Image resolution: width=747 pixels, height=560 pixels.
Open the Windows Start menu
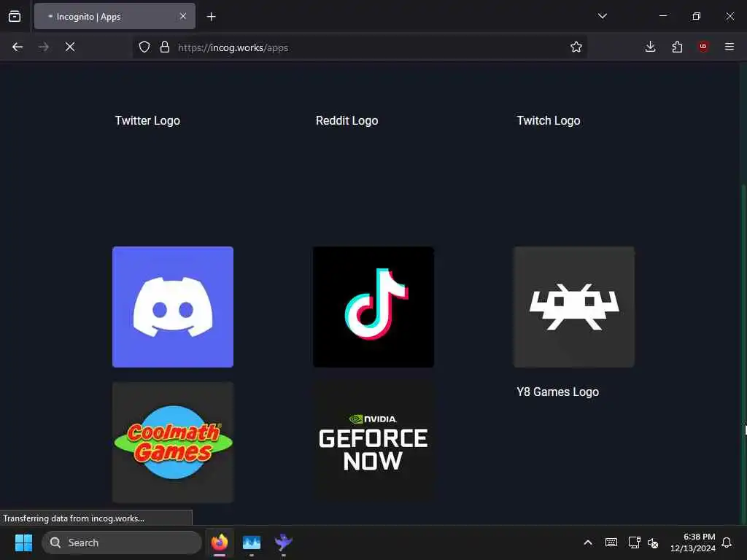tap(23, 542)
